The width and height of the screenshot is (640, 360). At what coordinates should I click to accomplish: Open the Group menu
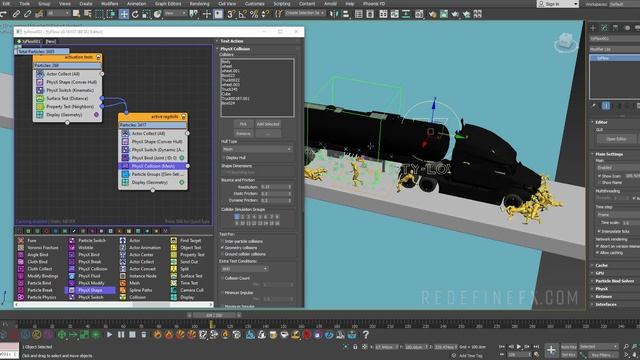point(44,4)
